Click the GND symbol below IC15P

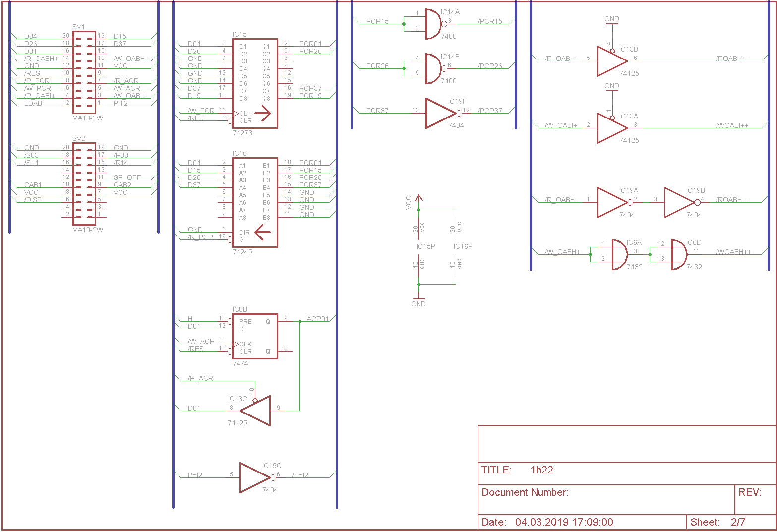(x=418, y=300)
